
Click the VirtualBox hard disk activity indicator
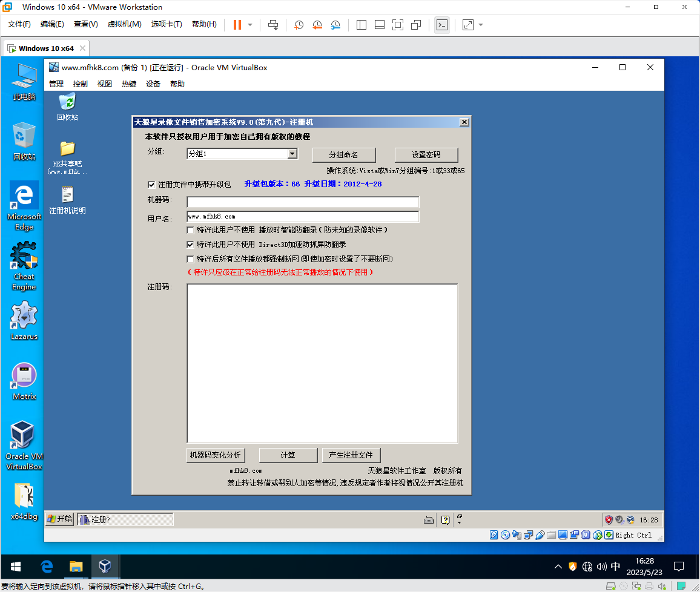tap(494, 535)
